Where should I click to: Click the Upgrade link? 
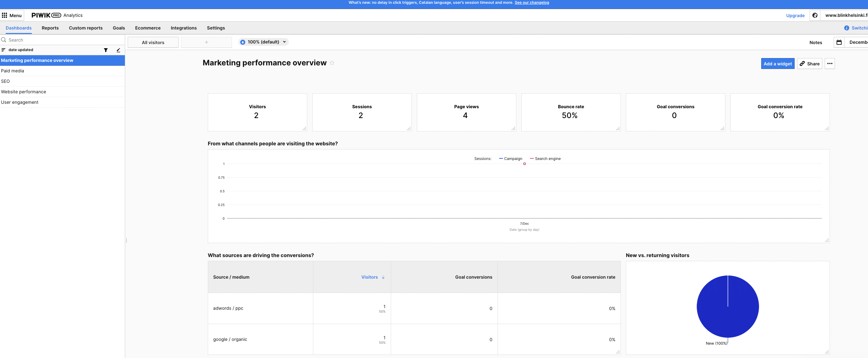point(795,16)
